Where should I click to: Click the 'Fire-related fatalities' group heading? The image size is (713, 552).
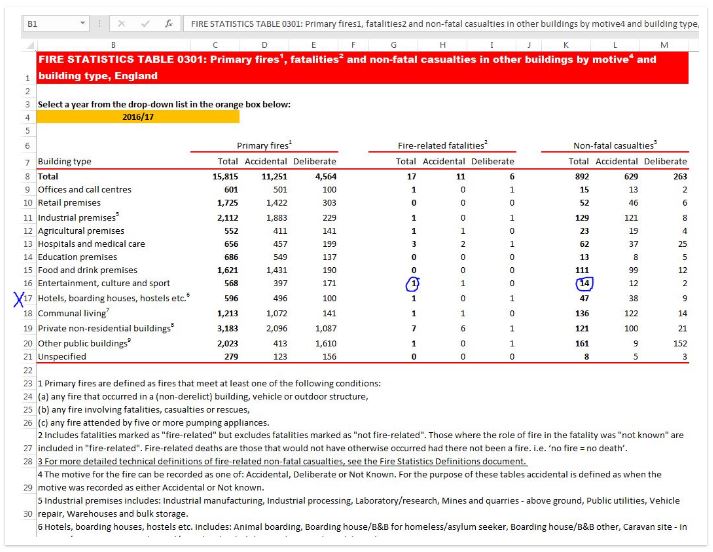442,146
